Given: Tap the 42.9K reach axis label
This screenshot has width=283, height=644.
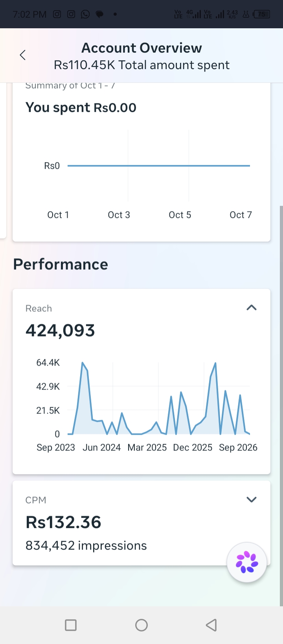Looking at the screenshot, I should (48, 386).
